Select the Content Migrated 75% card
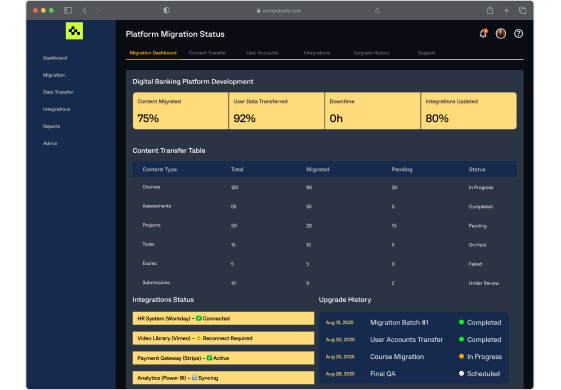This screenshot has width=561, height=390. pos(180,111)
